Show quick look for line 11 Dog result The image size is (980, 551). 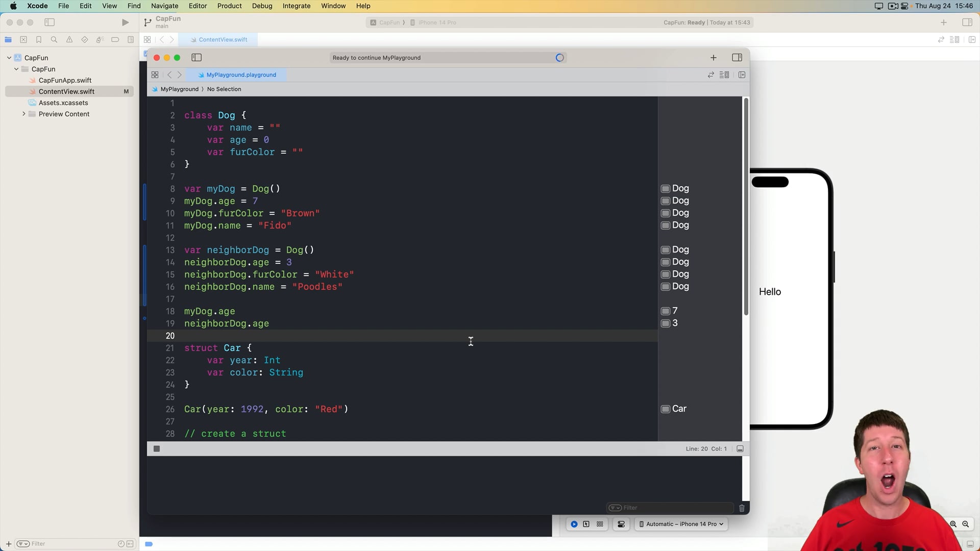click(x=666, y=226)
